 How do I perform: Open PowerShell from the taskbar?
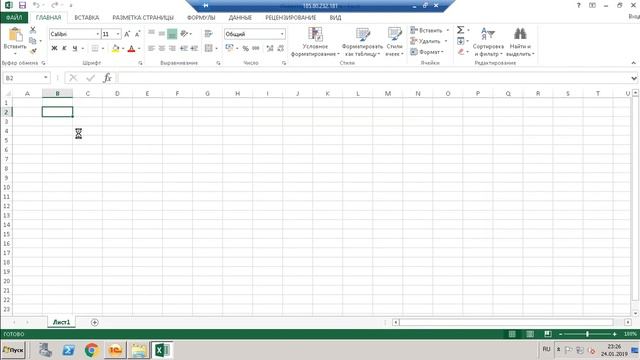(69, 350)
